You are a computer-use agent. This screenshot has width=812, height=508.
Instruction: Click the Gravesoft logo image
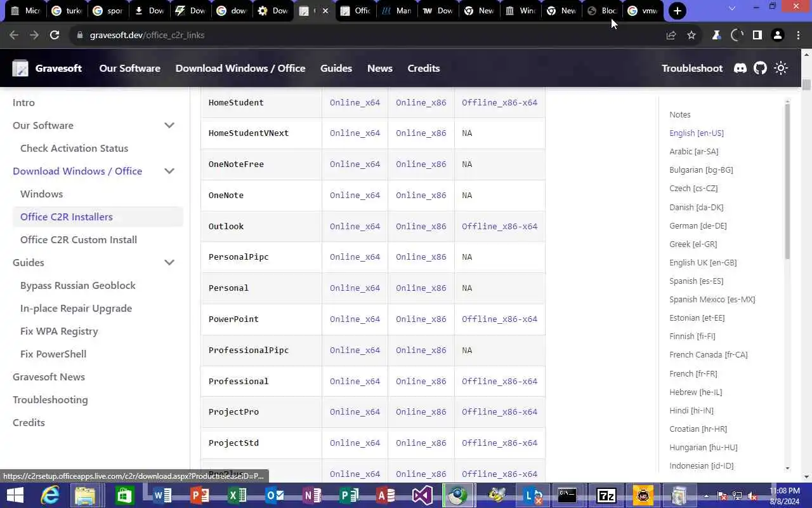pyautogui.click(x=20, y=68)
